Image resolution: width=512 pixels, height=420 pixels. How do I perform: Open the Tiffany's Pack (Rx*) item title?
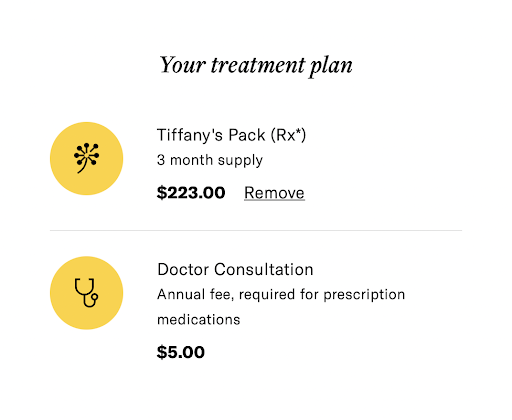tap(231, 135)
